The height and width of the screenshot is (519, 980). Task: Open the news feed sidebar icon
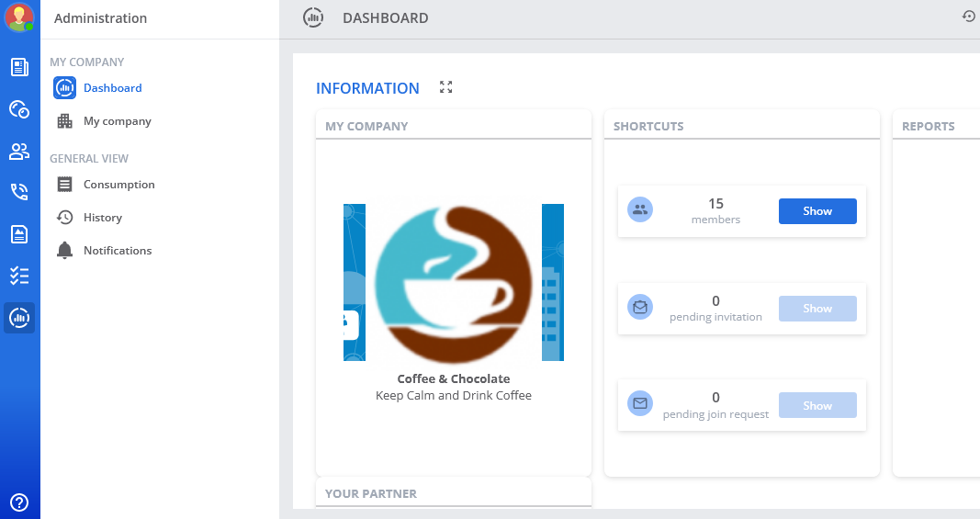pyautogui.click(x=19, y=67)
